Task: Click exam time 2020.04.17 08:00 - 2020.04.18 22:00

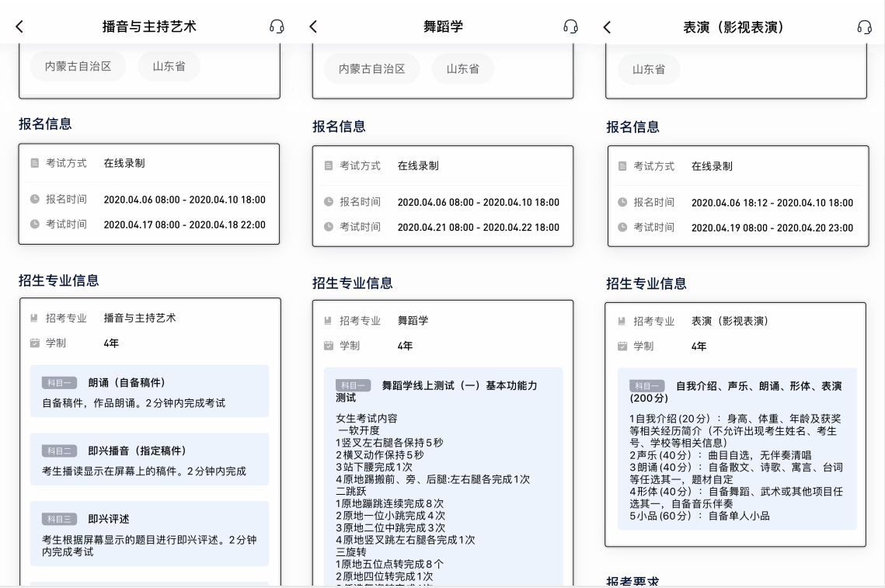Action: coord(185,224)
